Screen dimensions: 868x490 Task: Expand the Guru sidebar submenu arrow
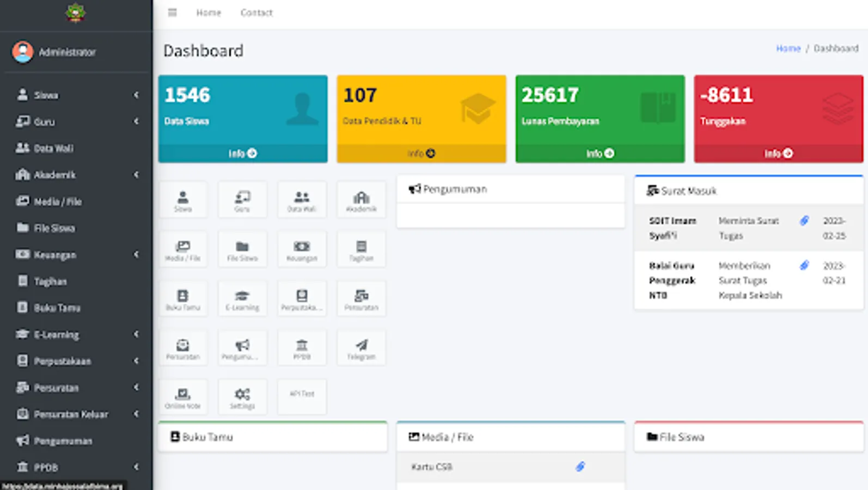coord(136,121)
